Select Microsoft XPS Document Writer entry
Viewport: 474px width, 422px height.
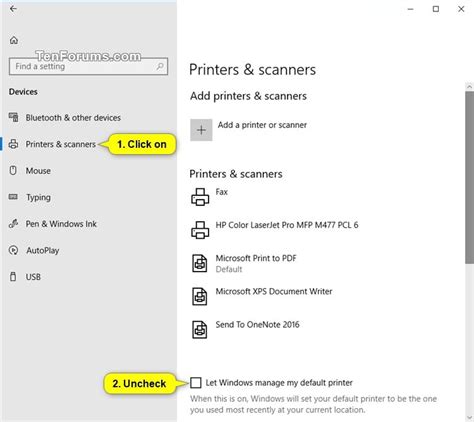pos(274,291)
